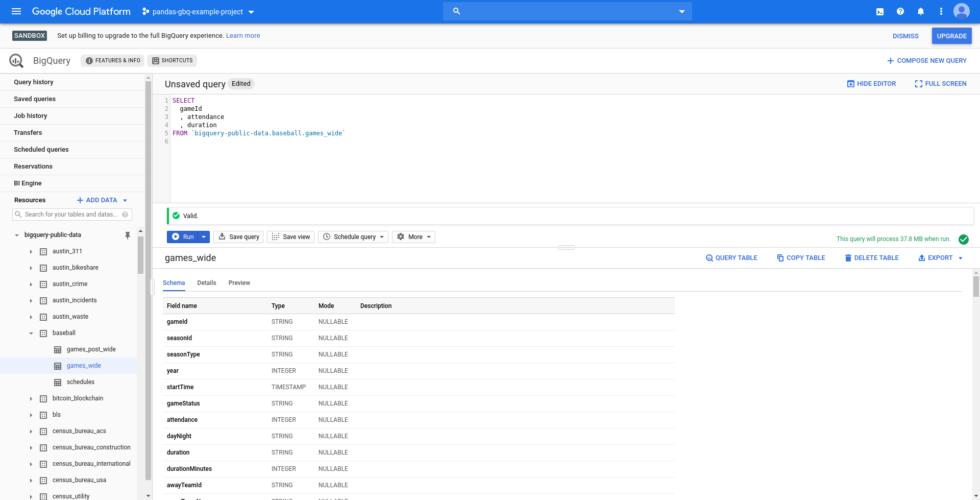980x500 pixels.
Task: Open user account avatar
Action: 962,11
